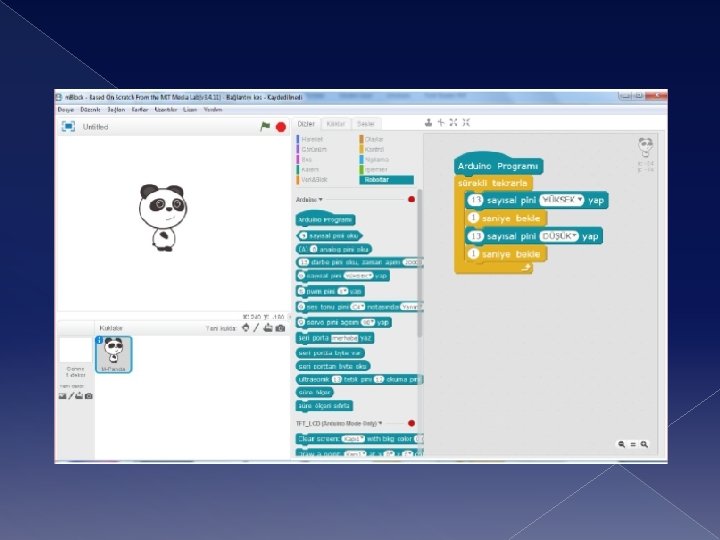Switch to the Kılıklar tab
This screenshot has height=540, width=720.
[336, 124]
